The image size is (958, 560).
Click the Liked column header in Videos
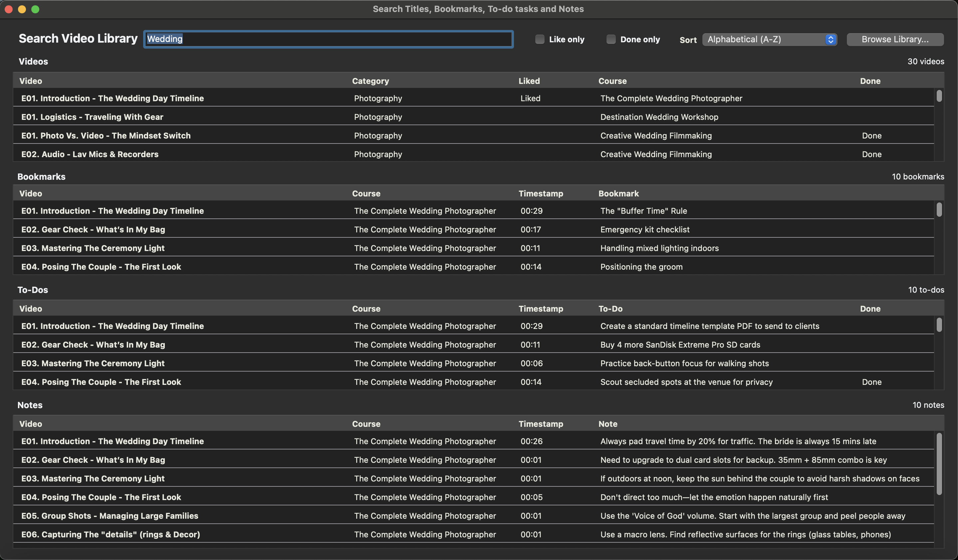[x=529, y=81]
